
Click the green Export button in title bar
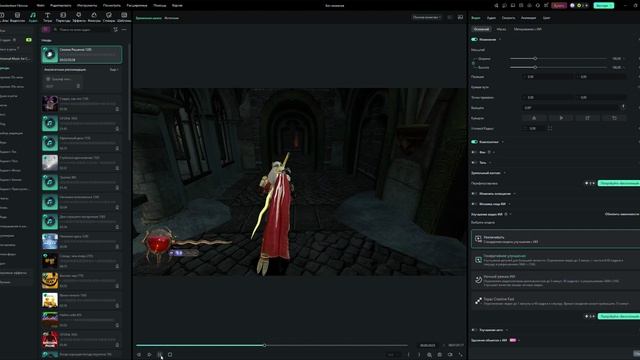[604, 5]
